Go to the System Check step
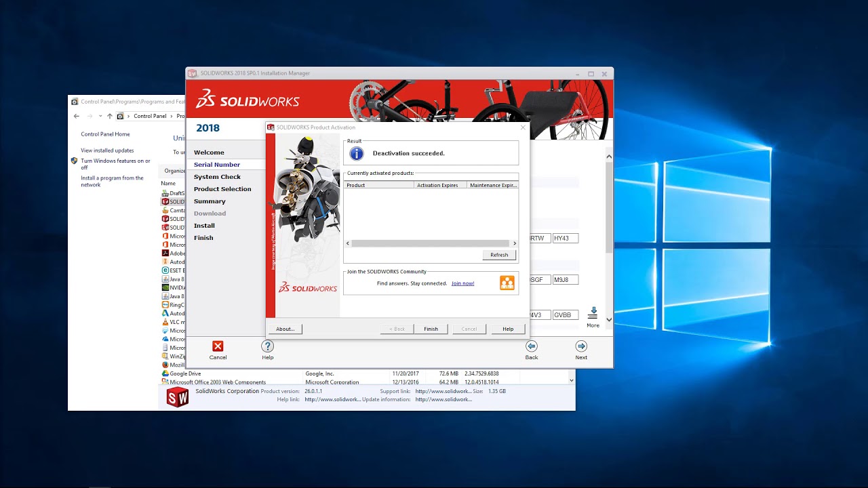The image size is (868, 488). click(x=217, y=177)
